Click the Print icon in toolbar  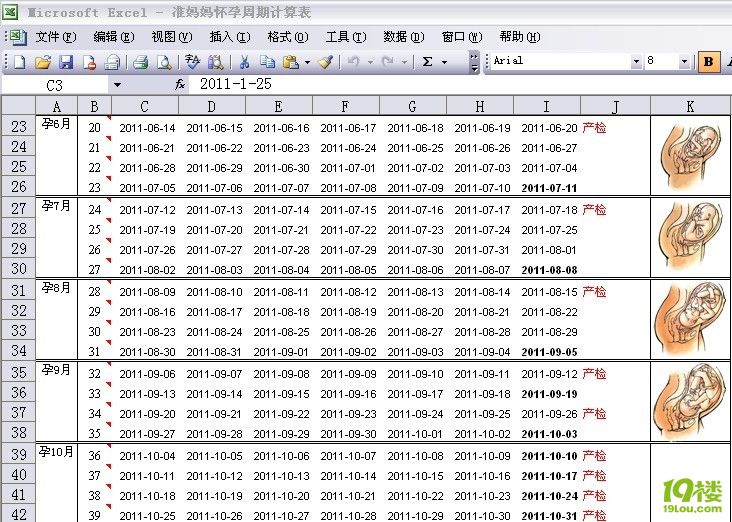point(141,62)
